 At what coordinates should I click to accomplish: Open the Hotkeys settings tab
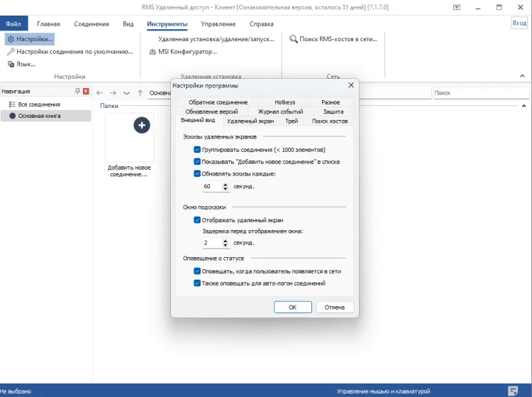point(284,102)
